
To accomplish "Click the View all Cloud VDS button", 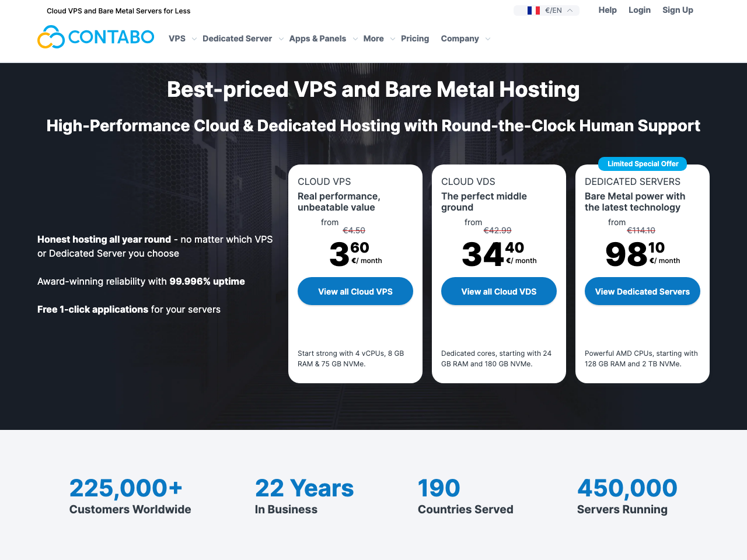I will click(498, 291).
